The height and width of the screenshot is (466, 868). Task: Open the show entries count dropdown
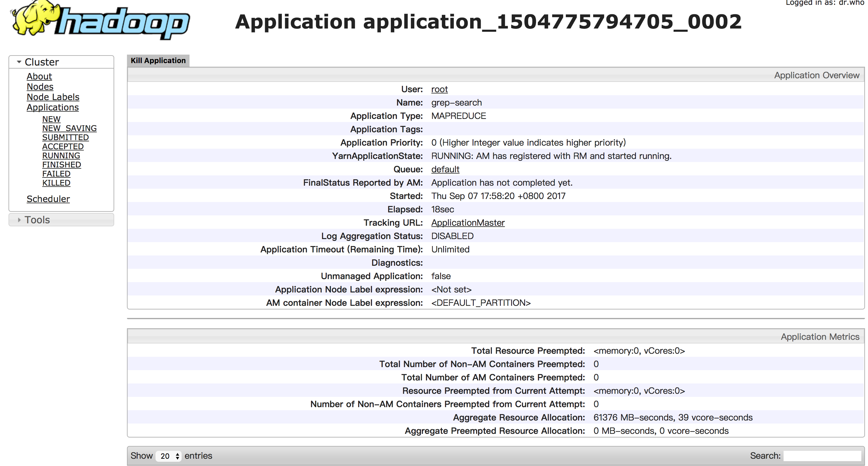tap(169, 456)
